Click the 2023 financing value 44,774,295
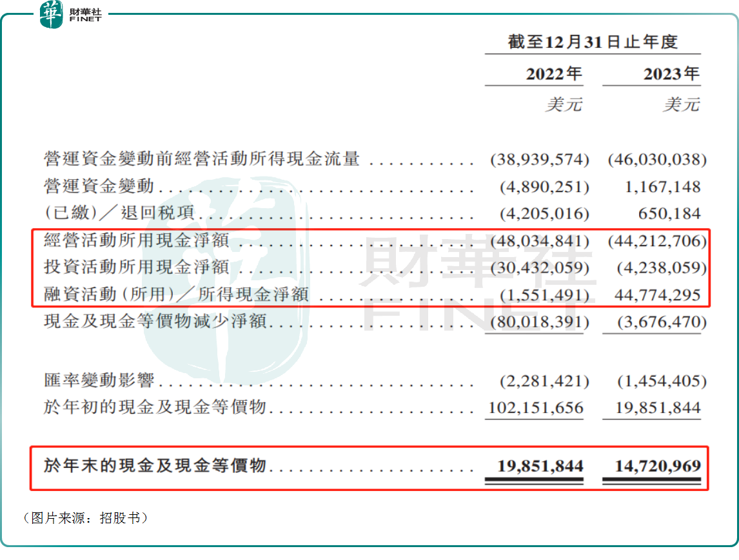 658,295
